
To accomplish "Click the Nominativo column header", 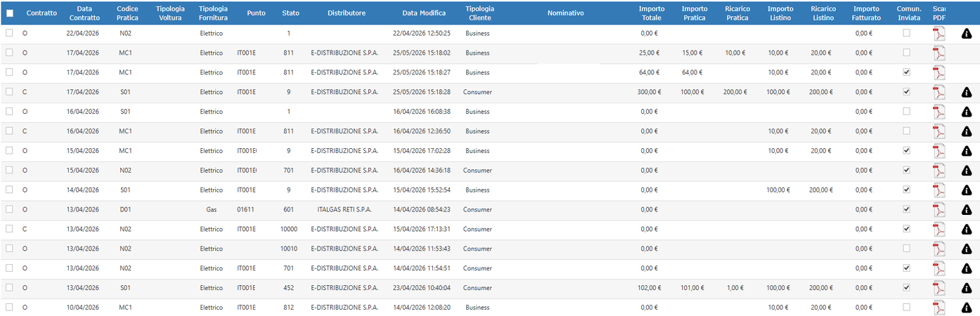I will (x=566, y=13).
